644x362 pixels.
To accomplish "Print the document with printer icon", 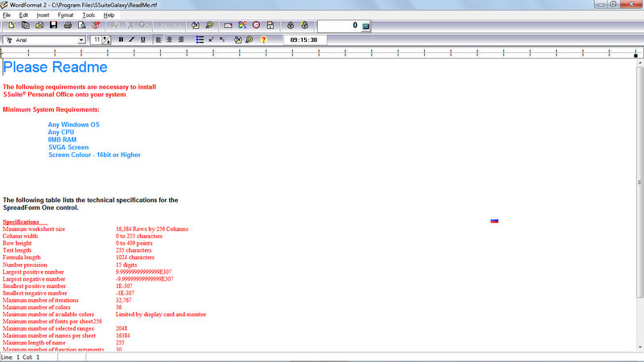I will point(68,26).
